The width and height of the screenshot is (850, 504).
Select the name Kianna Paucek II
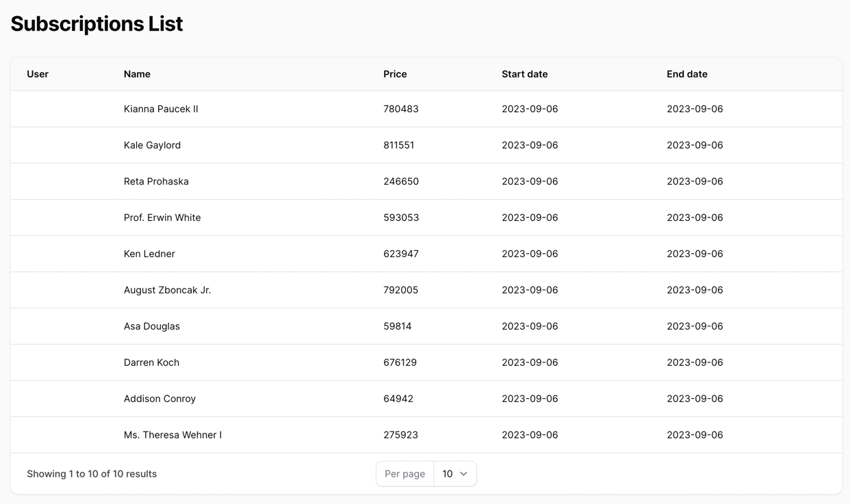[161, 109]
